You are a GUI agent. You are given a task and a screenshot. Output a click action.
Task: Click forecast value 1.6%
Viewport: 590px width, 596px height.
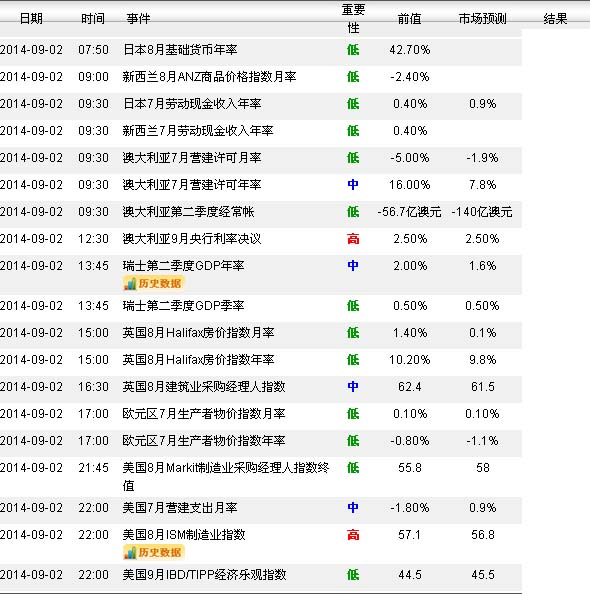482,266
